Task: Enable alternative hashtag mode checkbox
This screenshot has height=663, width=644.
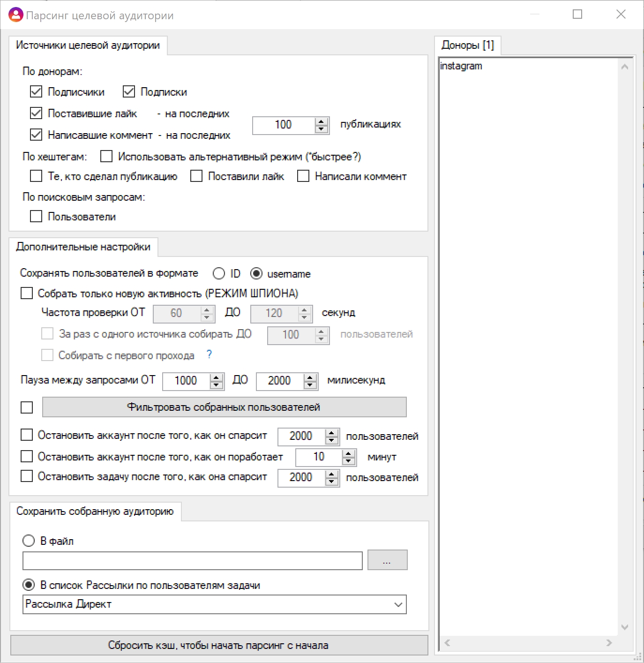Action: point(106,156)
